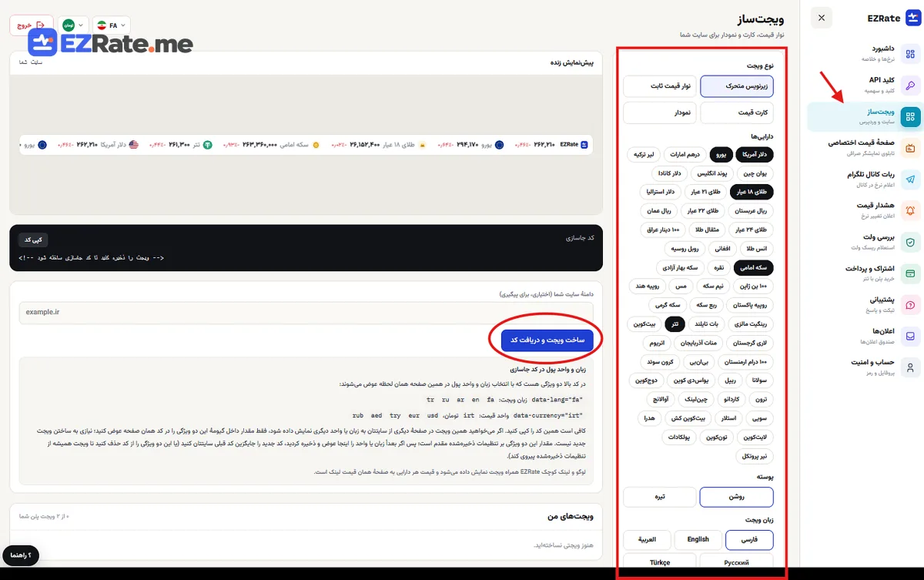Select نوار قیمت ثابت widget type

click(x=659, y=86)
